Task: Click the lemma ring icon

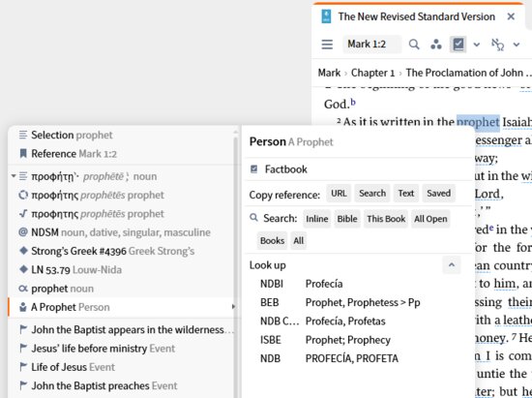Action: click(23, 195)
